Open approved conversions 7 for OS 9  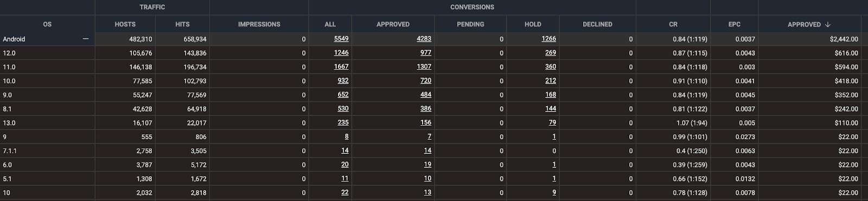coord(429,137)
